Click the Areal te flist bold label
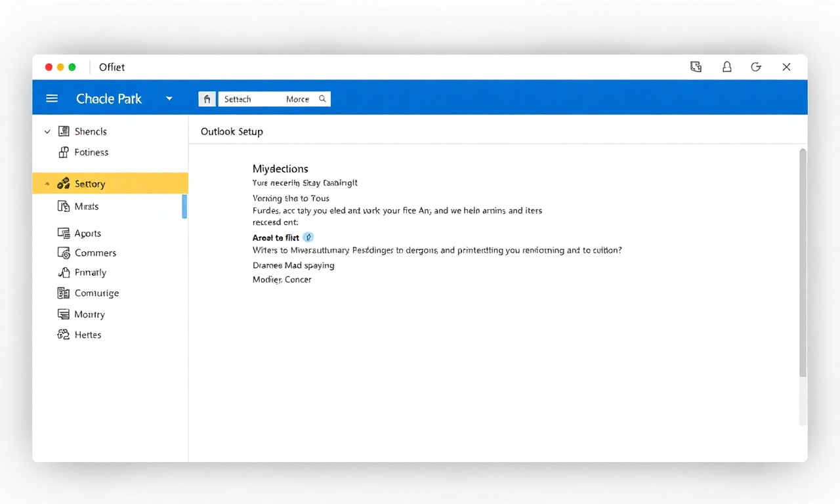 click(276, 238)
